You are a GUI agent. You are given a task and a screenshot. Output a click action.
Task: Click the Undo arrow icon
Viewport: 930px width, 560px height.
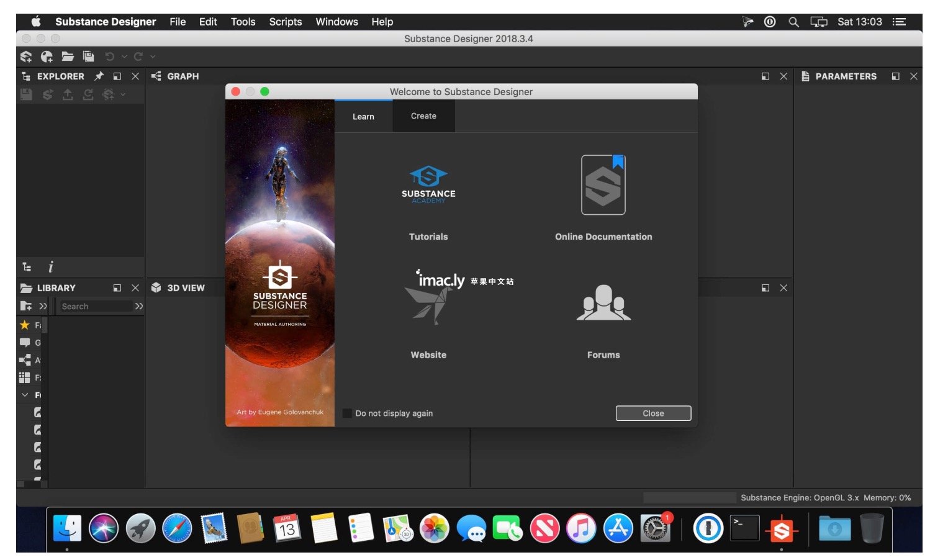pos(110,56)
